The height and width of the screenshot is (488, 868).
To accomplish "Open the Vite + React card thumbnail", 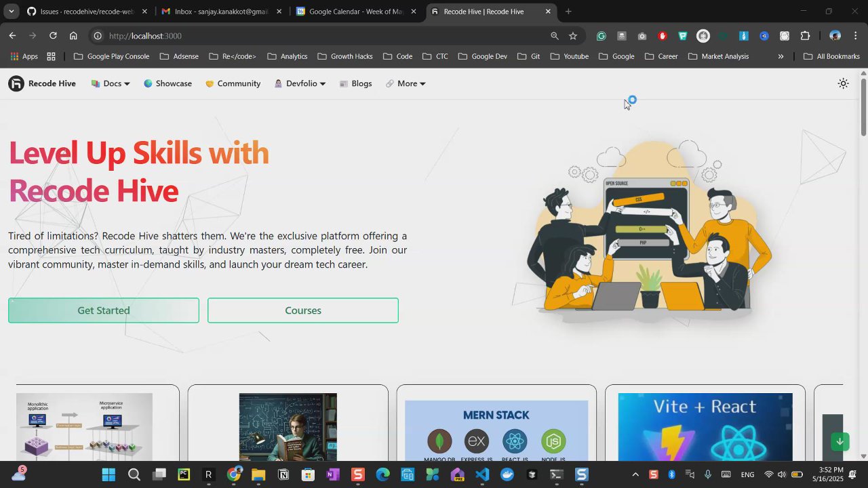I will [x=705, y=427].
